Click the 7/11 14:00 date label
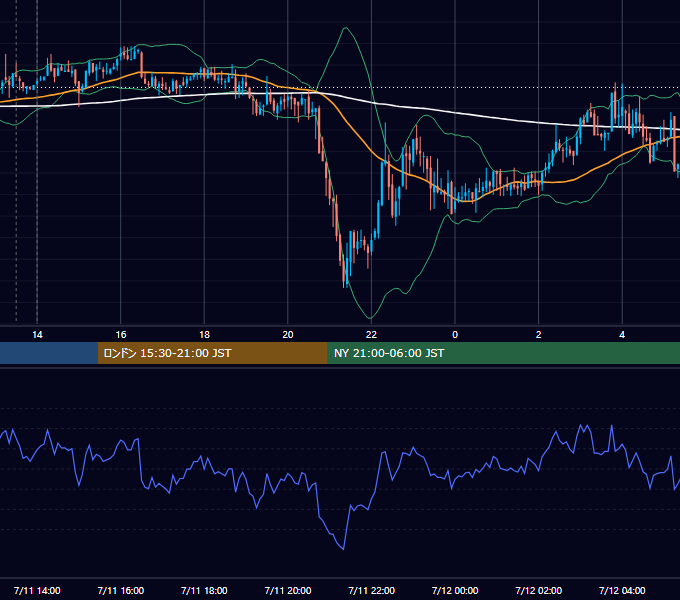Viewport: 680px width, 600px height. [x=37, y=590]
